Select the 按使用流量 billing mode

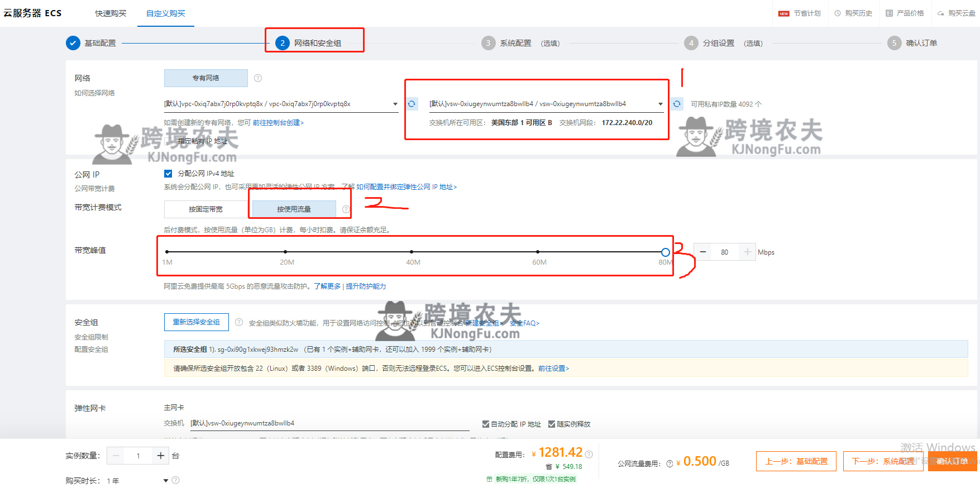pyautogui.click(x=294, y=209)
